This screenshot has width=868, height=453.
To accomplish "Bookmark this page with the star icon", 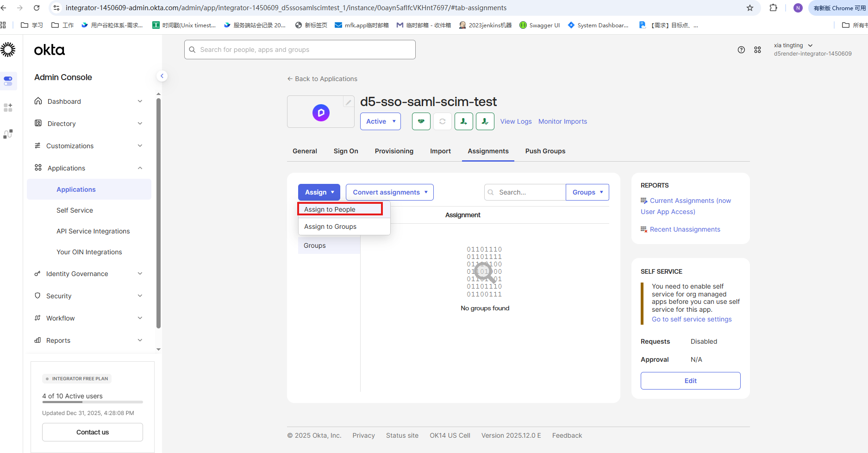I will pyautogui.click(x=749, y=8).
